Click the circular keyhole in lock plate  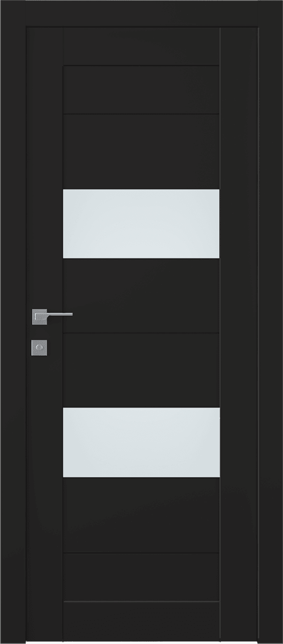[x=39, y=347]
